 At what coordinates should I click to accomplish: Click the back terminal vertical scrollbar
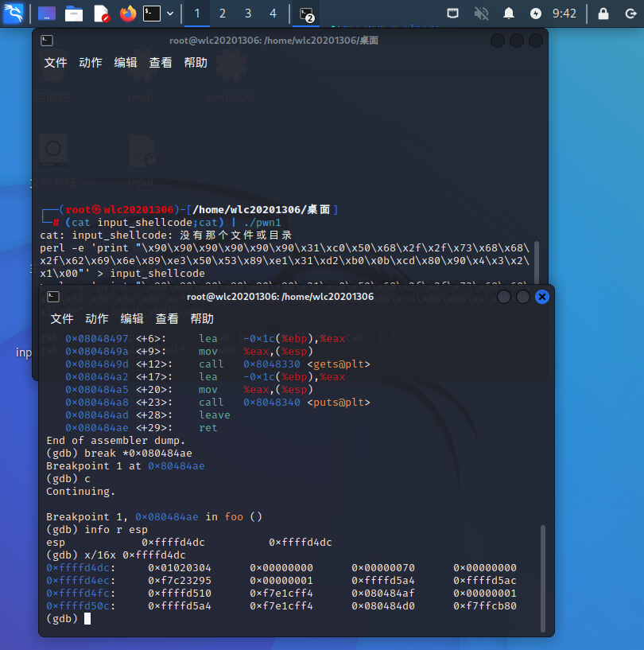pyautogui.click(x=537, y=263)
